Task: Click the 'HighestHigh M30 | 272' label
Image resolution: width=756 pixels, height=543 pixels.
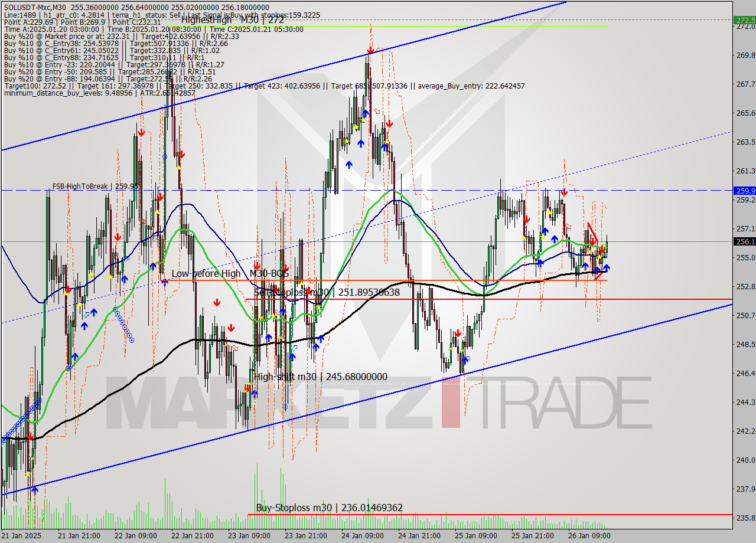Action: [233, 19]
